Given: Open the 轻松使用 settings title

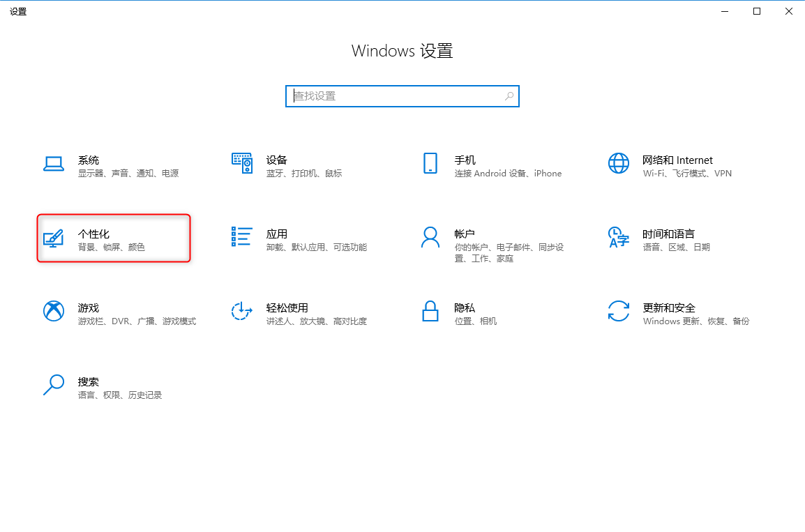Looking at the screenshot, I should pyautogui.click(x=287, y=307).
